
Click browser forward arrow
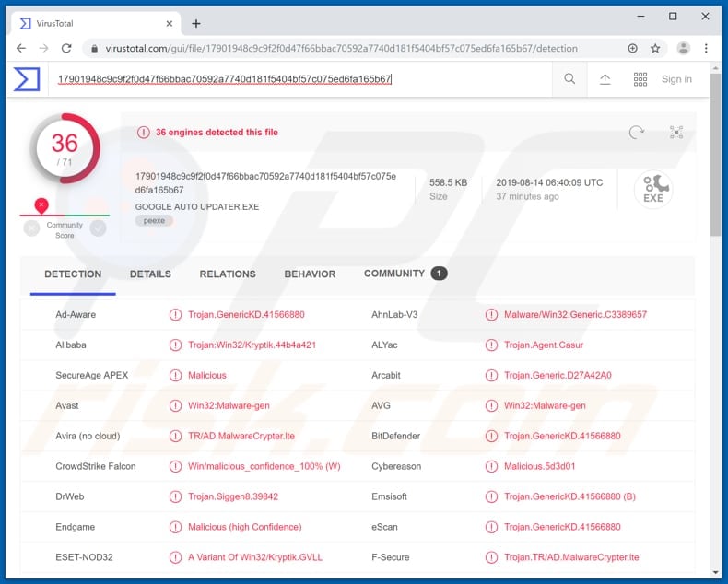(43, 48)
